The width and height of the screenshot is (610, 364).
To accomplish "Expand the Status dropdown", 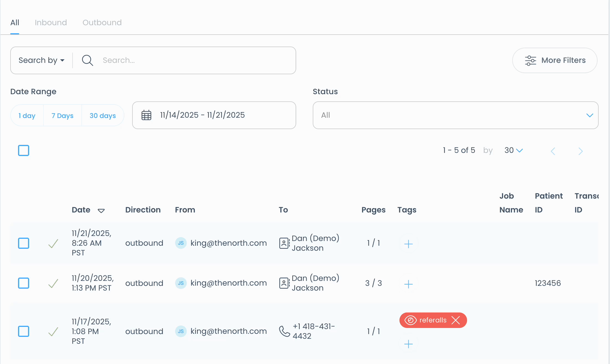I will [x=455, y=115].
